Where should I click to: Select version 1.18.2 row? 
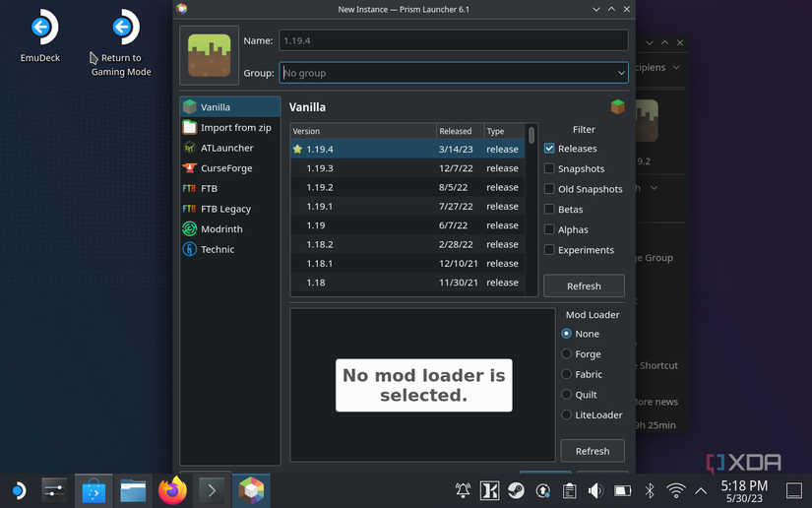tap(407, 244)
